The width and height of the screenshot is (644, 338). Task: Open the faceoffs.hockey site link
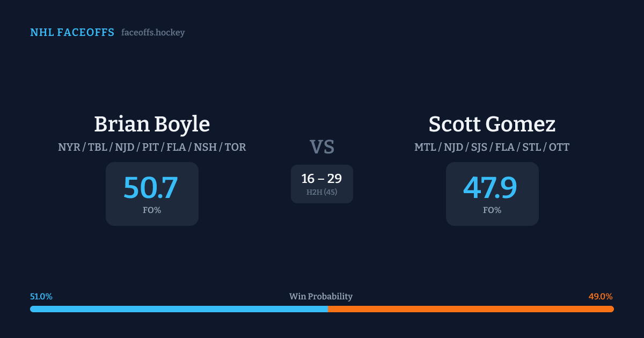coord(153,33)
